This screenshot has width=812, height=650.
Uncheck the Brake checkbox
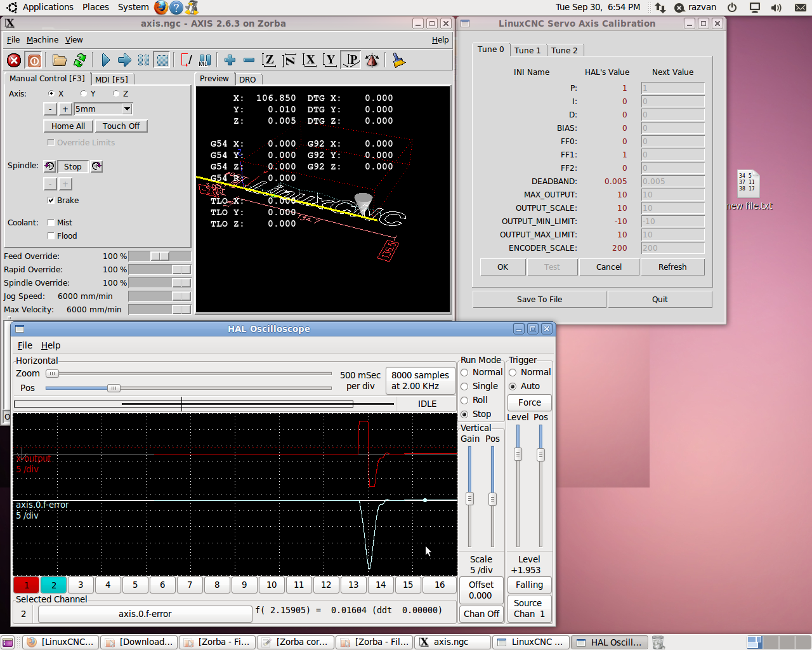coord(51,201)
